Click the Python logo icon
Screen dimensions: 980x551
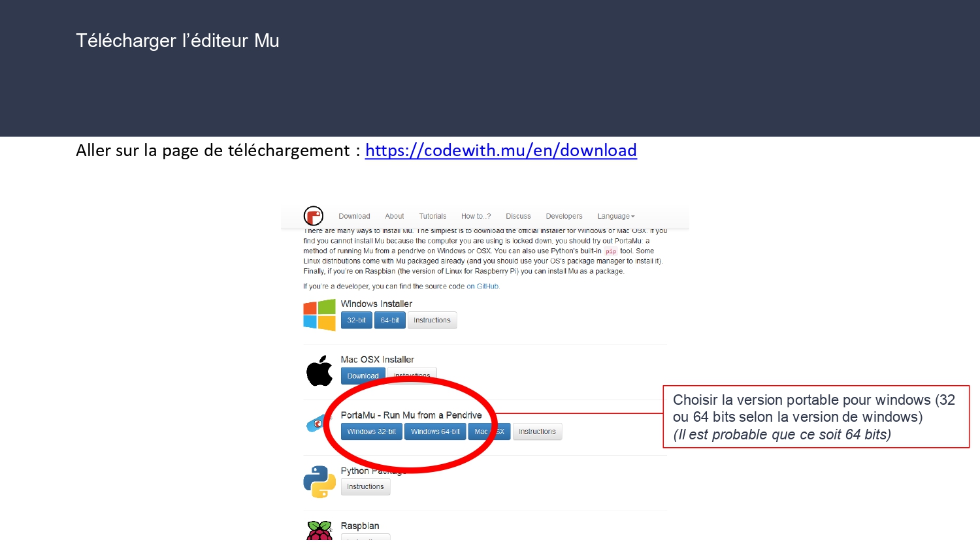319,482
